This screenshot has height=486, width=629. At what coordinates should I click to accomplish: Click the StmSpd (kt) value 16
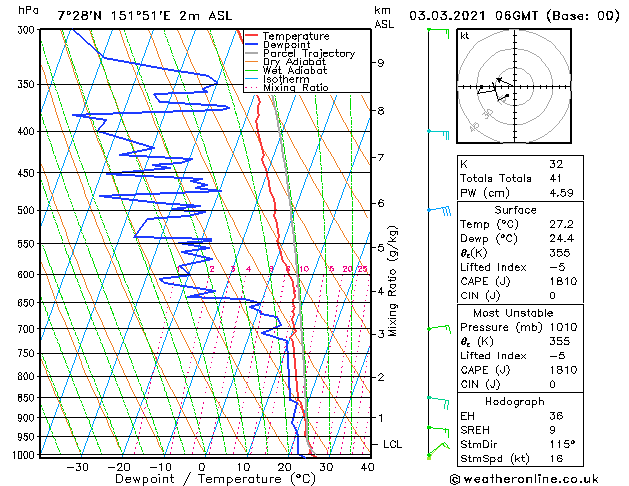556,459
